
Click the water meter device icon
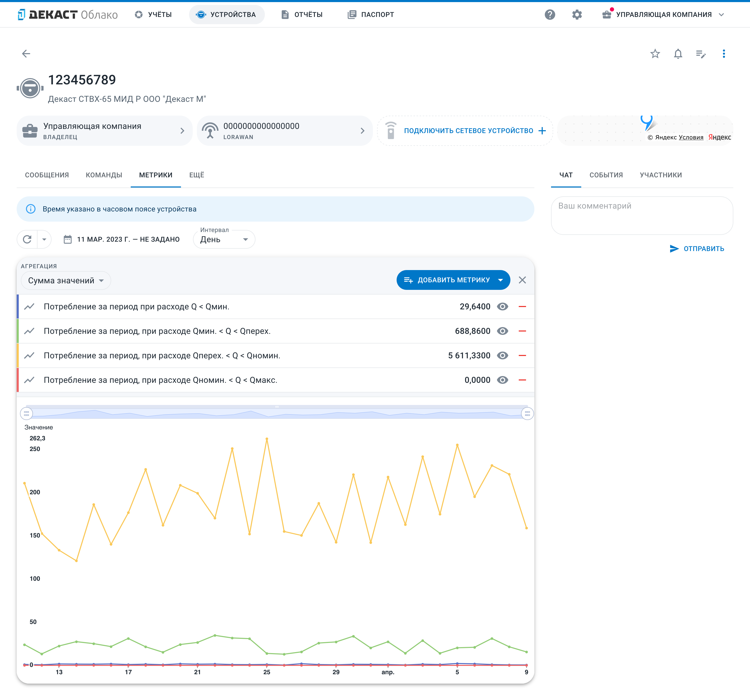pyautogui.click(x=30, y=88)
